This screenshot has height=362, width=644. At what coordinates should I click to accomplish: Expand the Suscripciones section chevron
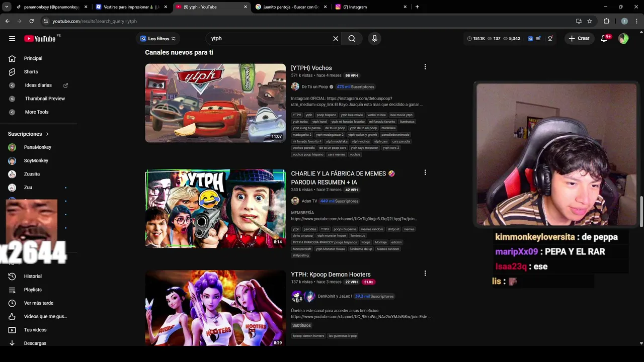click(x=47, y=134)
